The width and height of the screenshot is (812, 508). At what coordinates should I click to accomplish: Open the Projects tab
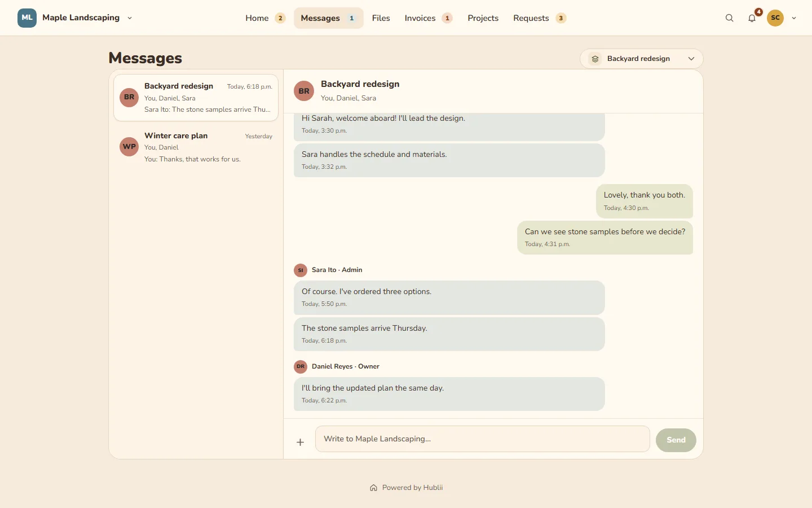pos(483,18)
